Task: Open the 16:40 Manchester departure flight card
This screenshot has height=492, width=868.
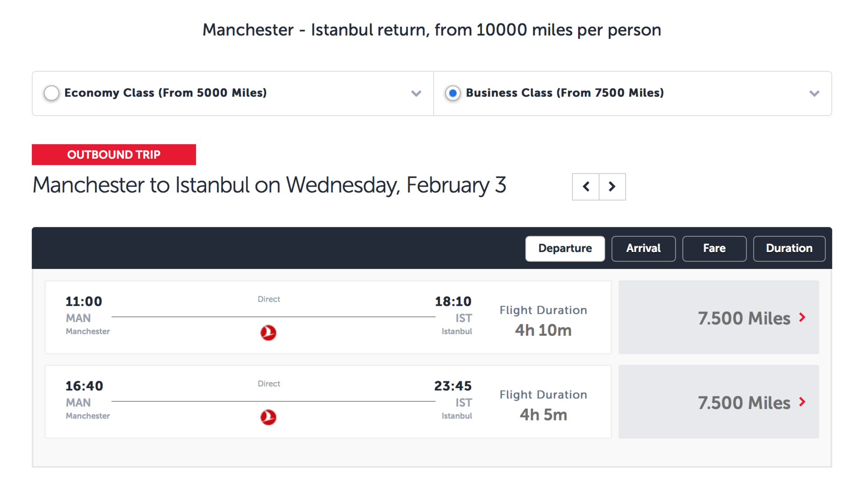Action: tap(328, 402)
